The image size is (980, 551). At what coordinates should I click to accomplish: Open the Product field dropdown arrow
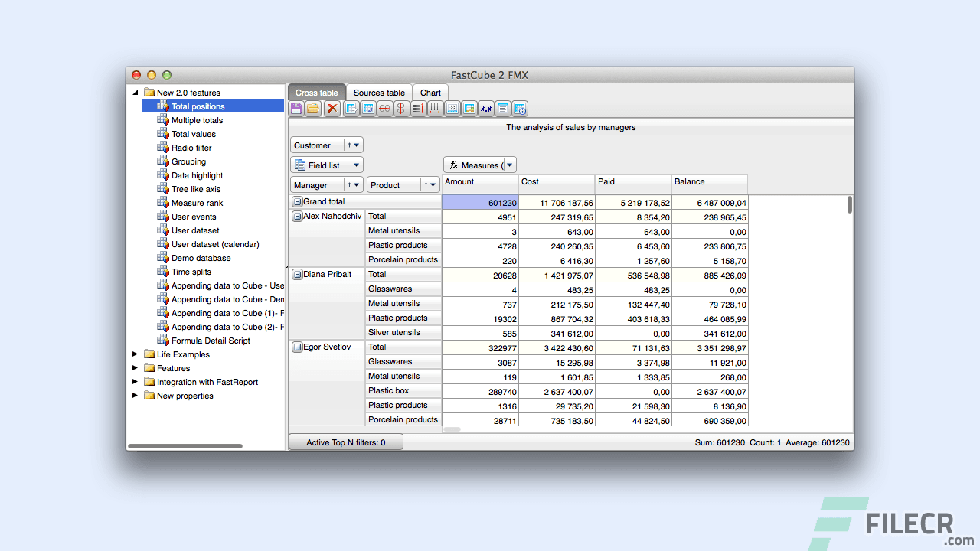pos(434,185)
